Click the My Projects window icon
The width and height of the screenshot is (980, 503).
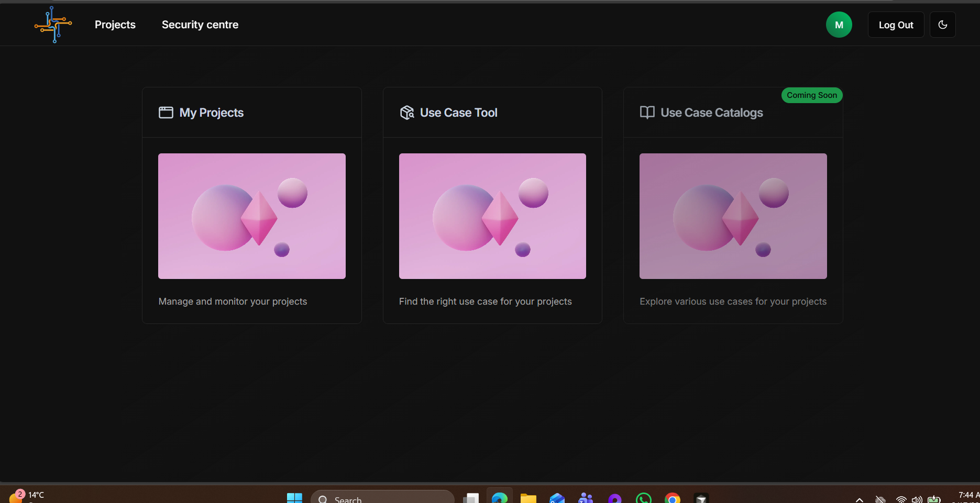coord(166,113)
